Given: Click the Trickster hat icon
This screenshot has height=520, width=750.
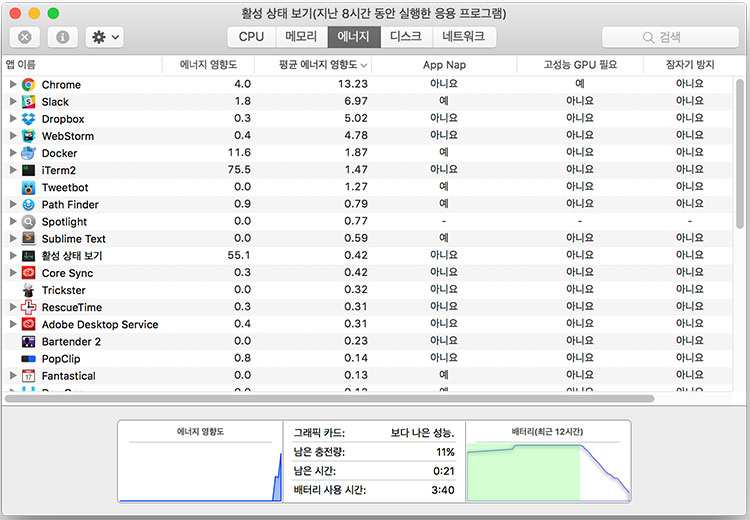Looking at the screenshot, I should (28, 290).
